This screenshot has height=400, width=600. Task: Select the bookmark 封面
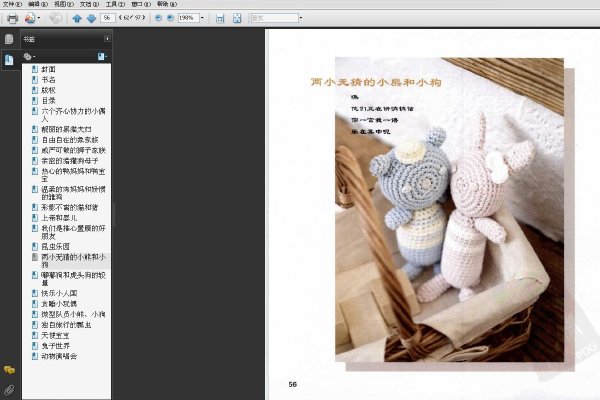click(x=49, y=69)
